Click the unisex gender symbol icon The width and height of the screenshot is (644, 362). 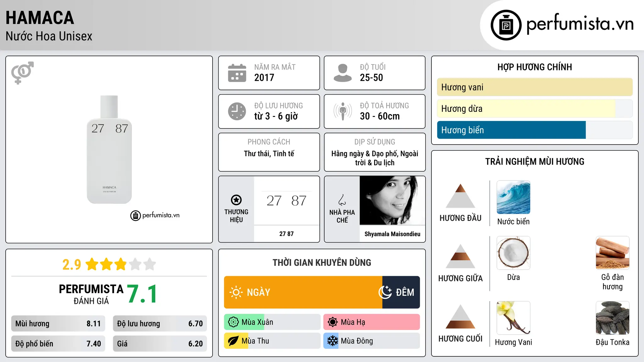pos(22,73)
